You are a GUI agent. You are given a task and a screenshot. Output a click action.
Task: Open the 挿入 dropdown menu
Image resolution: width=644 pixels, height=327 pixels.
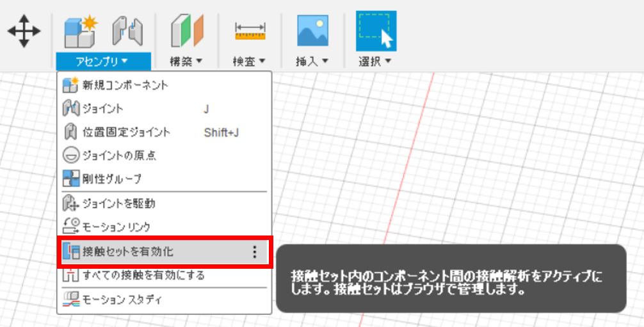click(x=312, y=61)
